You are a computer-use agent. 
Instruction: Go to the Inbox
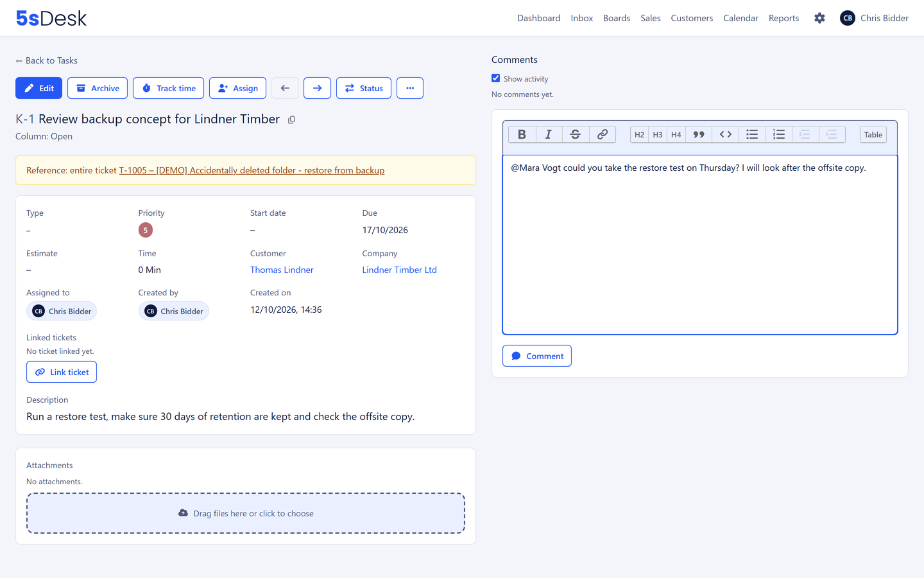coord(582,18)
